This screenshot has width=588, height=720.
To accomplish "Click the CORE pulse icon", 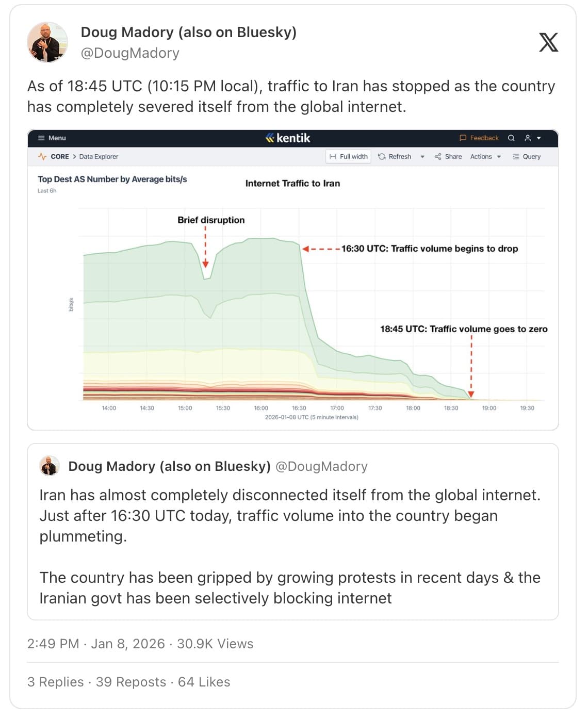I will (x=42, y=156).
